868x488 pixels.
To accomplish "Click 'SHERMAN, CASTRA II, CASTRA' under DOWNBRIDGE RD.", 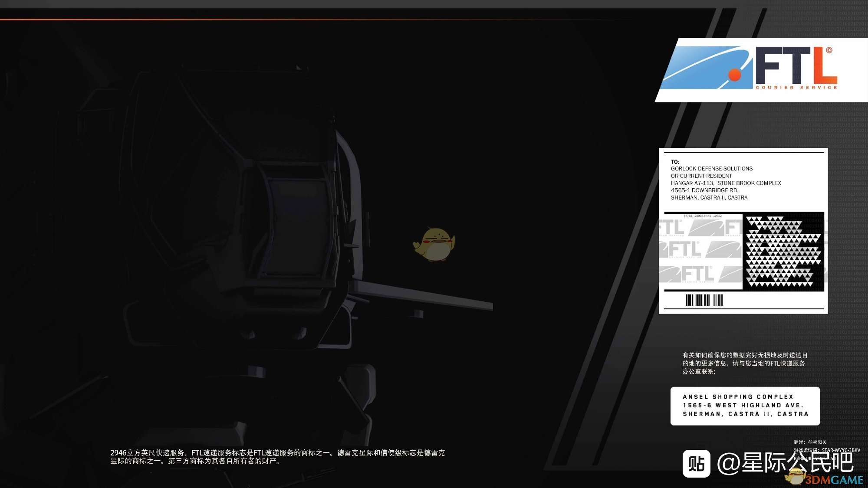I will click(709, 198).
